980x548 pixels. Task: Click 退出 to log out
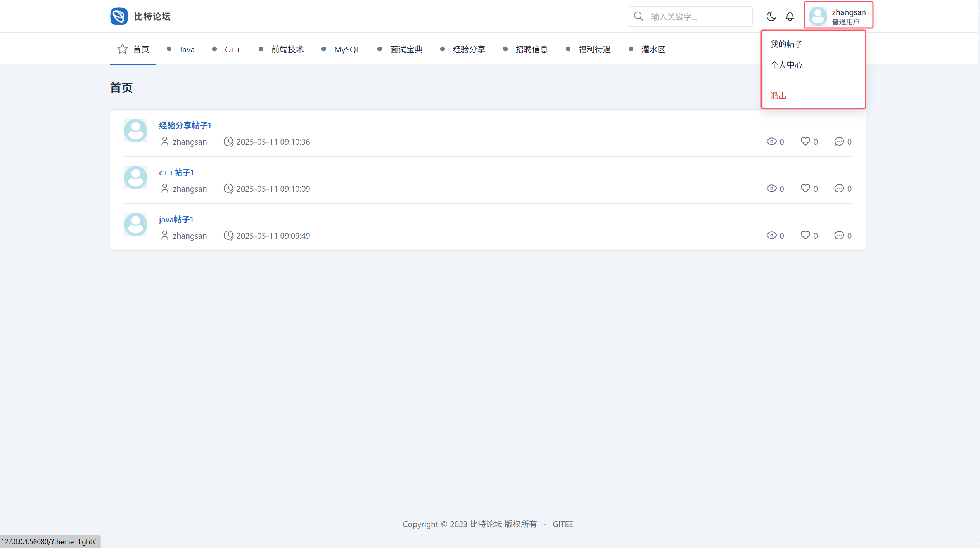778,96
